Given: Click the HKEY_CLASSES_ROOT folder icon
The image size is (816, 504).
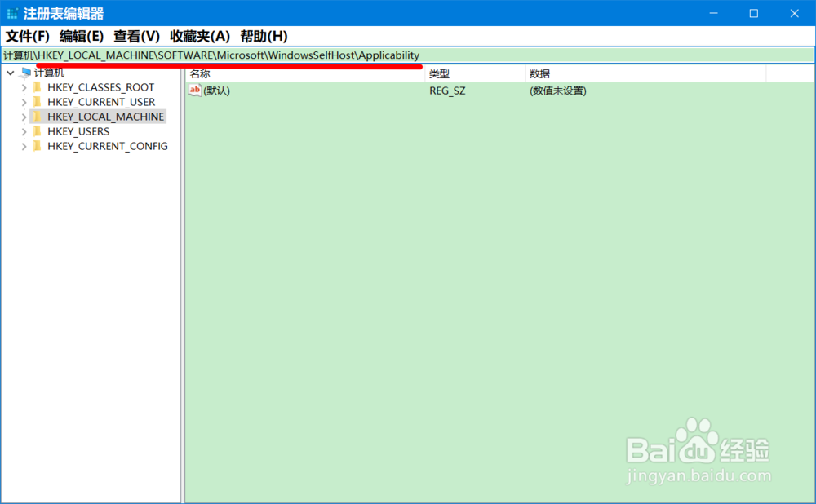Looking at the screenshot, I should (37, 87).
